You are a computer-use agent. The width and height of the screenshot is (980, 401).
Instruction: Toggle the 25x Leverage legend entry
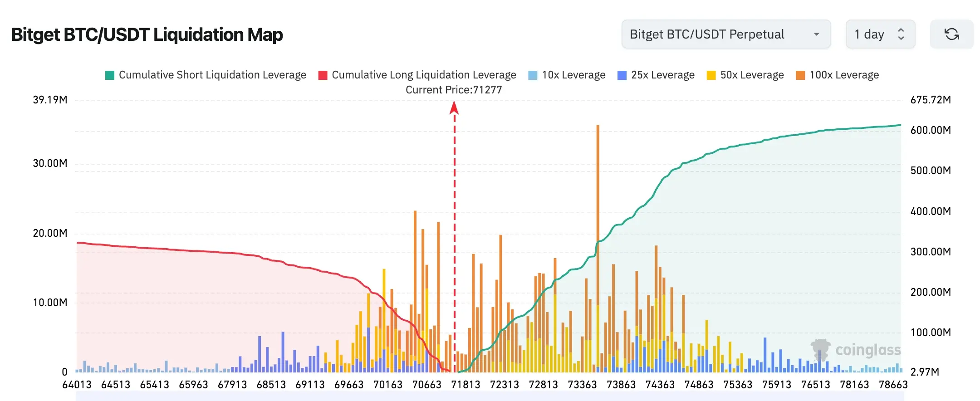[656, 75]
